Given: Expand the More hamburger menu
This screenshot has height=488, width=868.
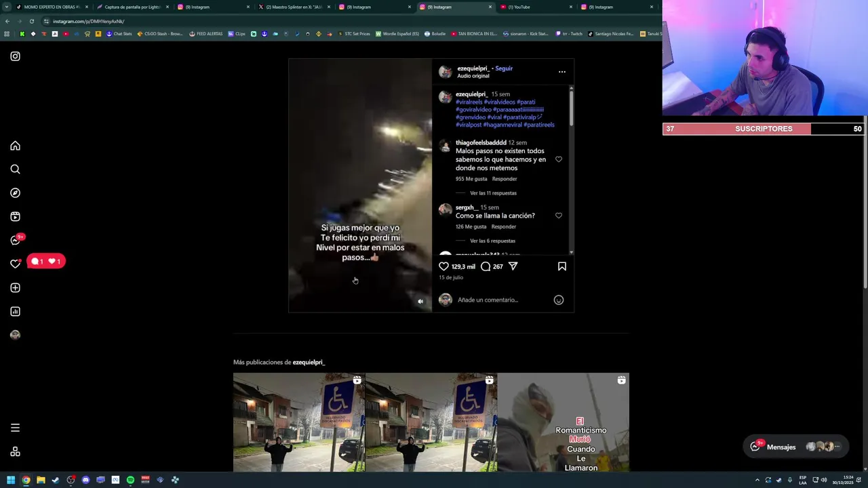Looking at the screenshot, I should [15, 428].
